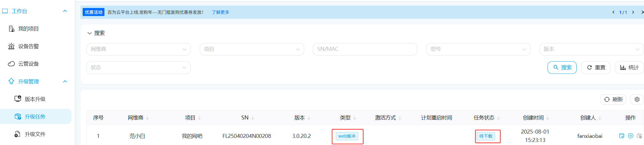Sort by 任务状态 column arrow
This screenshot has width=644, height=145.
pyautogui.click(x=498, y=118)
